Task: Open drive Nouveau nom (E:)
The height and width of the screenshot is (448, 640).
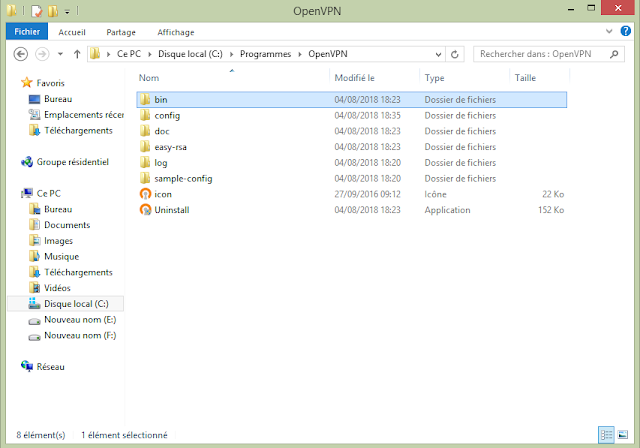Action: coord(80,319)
